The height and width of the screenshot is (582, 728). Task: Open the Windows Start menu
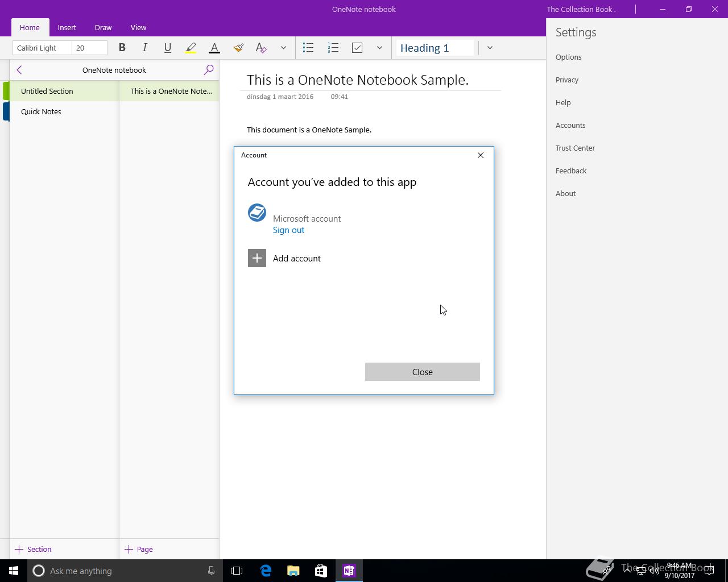pos(14,571)
